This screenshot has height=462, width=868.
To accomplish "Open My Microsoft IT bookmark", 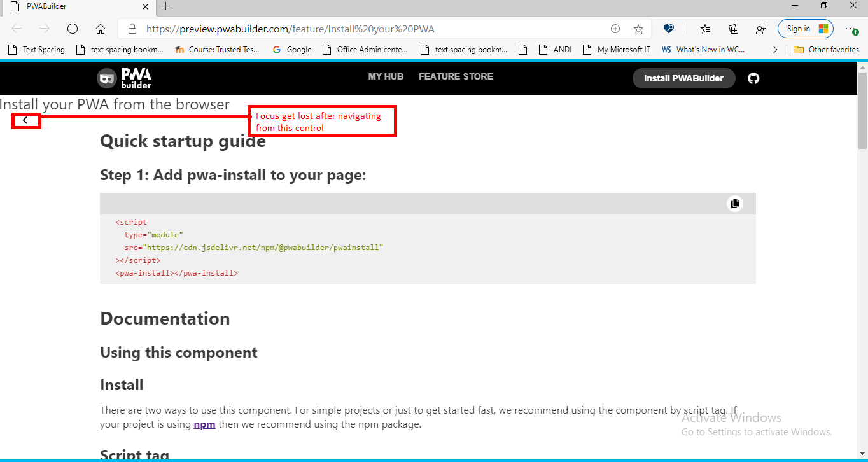I will (x=617, y=49).
